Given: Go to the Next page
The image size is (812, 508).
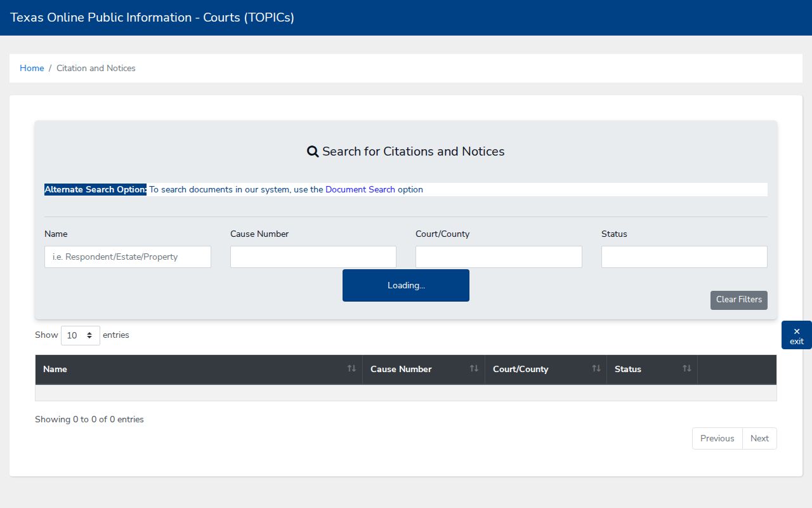Looking at the screenshot, I should click(759, 439).
